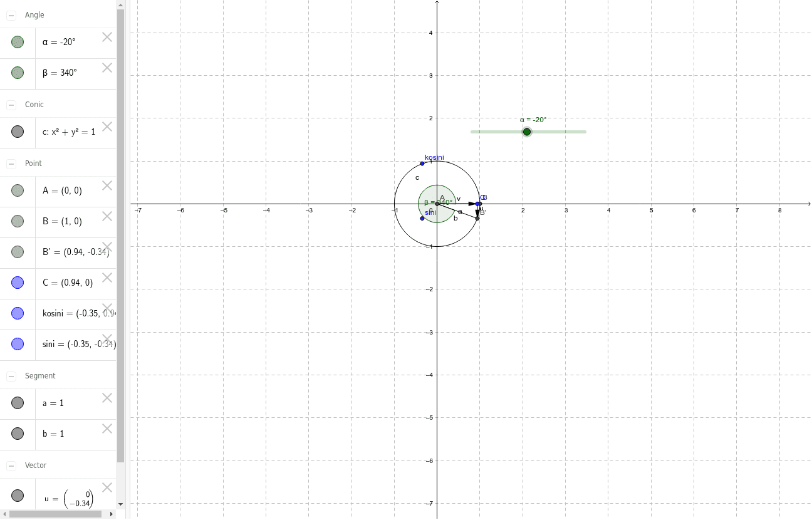
Task: Select the vector u definition text
Action: tap(69, 498)
